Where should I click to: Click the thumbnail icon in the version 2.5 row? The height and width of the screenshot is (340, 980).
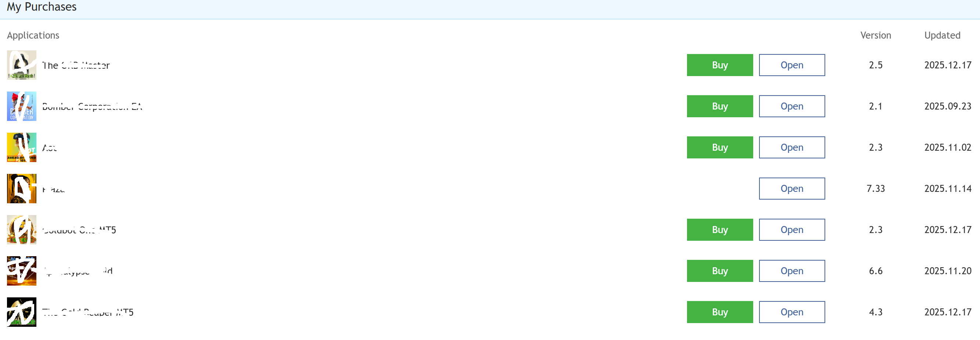coord(22,65)
